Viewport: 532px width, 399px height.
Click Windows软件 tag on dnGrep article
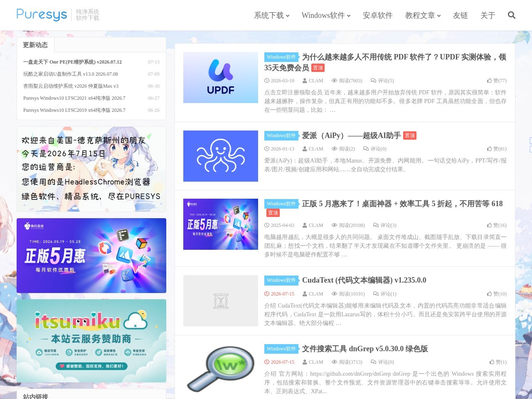click(x=281, y=349)
